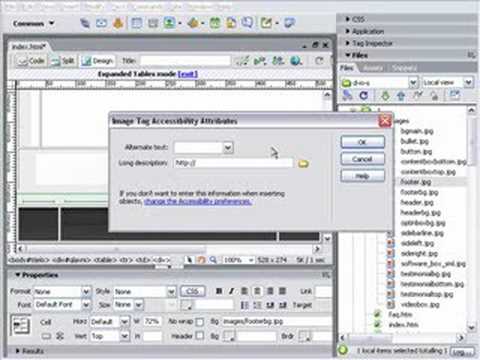480x360 pixels.
Task: Open the Vert dropdown showing Top
Action: (124, 336)
